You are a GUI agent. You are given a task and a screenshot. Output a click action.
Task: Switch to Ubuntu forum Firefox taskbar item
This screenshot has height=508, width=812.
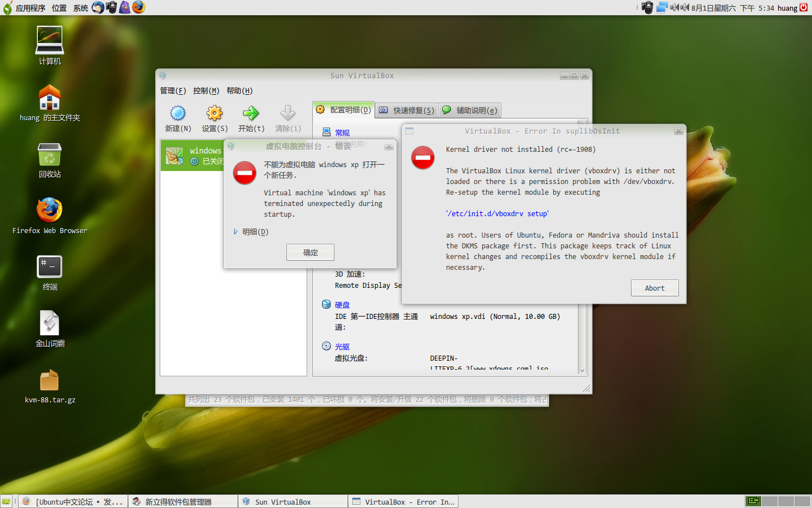[73, 501]
